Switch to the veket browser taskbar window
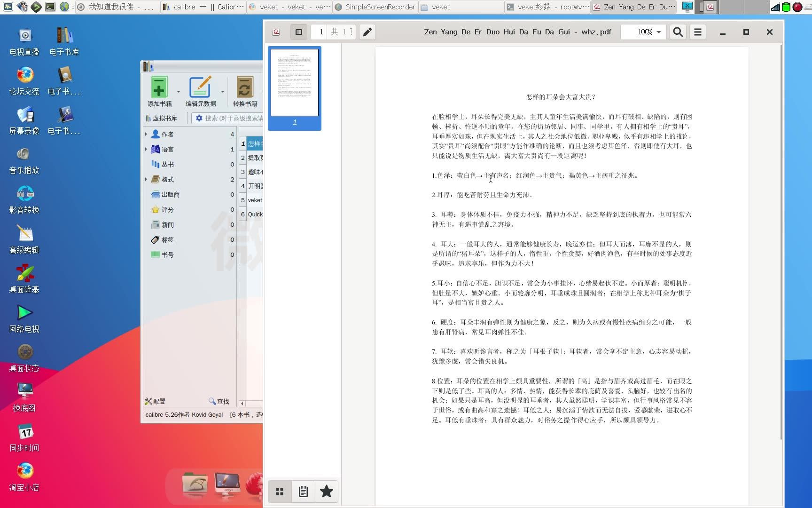 tap(289, 7)
